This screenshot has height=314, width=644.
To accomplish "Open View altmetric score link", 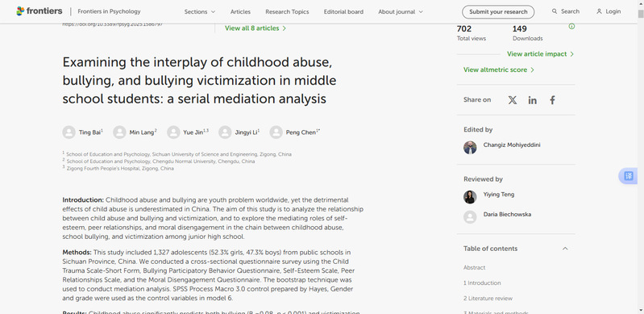I will tap(499, 69).
